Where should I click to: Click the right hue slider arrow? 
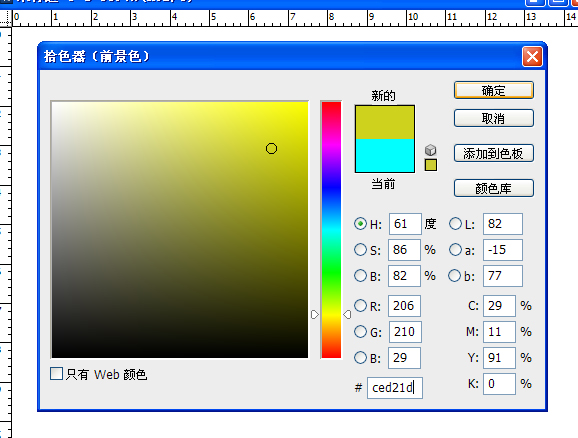point(347,314)
